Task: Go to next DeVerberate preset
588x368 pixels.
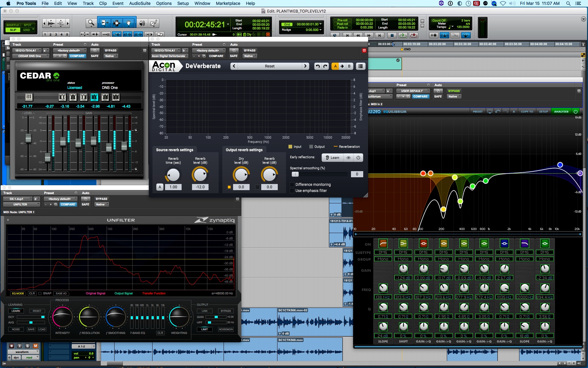Action: point(305,66)
